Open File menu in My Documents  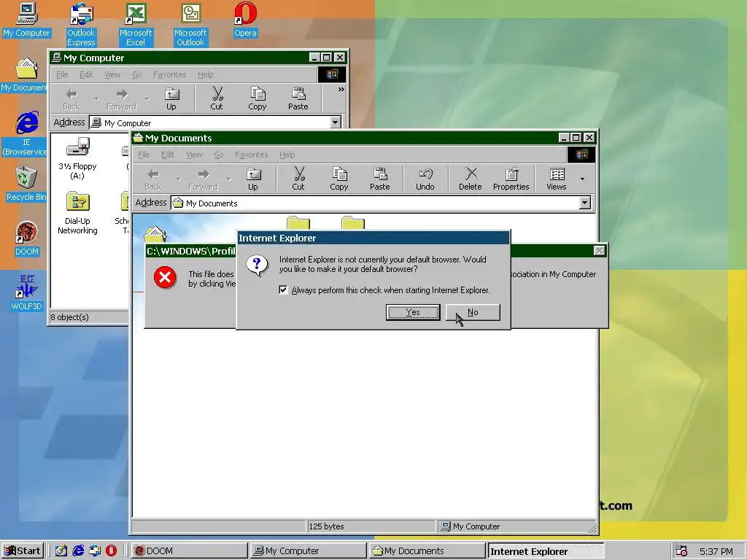click(144, 155)
